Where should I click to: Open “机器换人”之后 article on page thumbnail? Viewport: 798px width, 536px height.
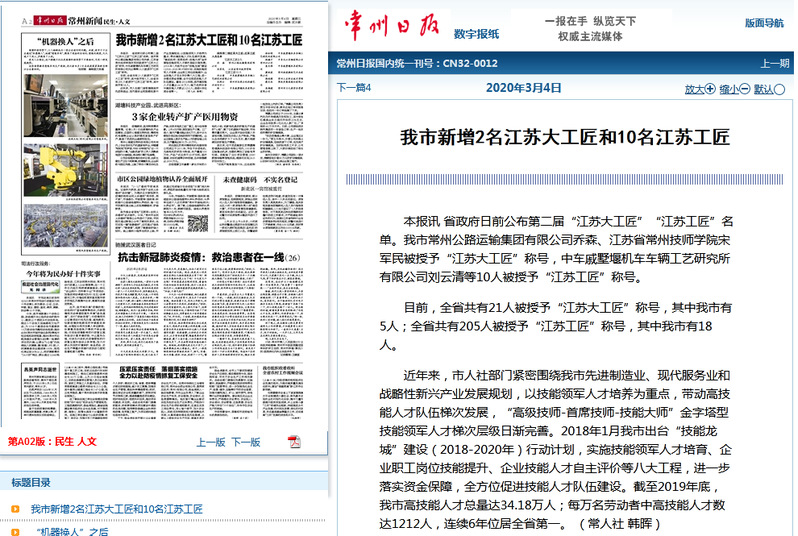[x=66, y=41]
